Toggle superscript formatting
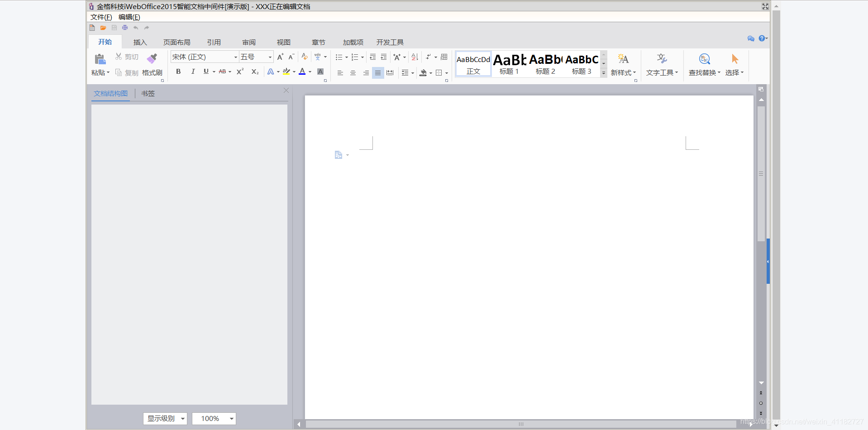Screen dimensions: 868x430 (x=240, y=72)
